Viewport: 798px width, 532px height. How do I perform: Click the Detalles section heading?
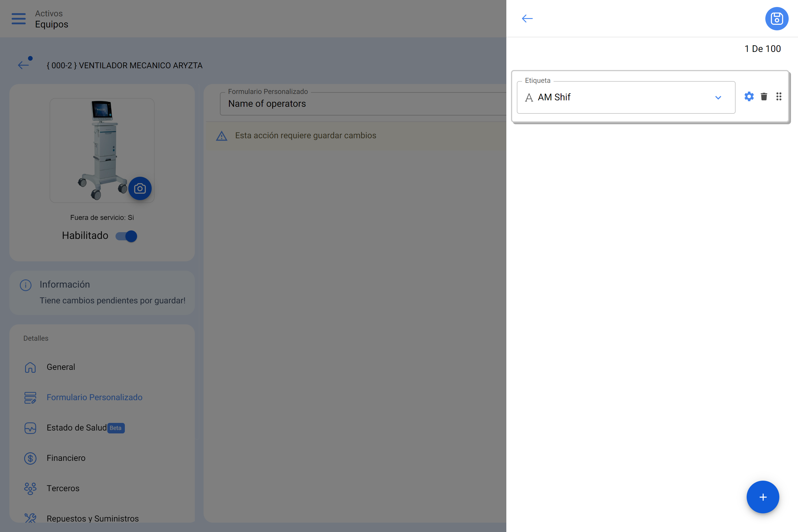36,338
